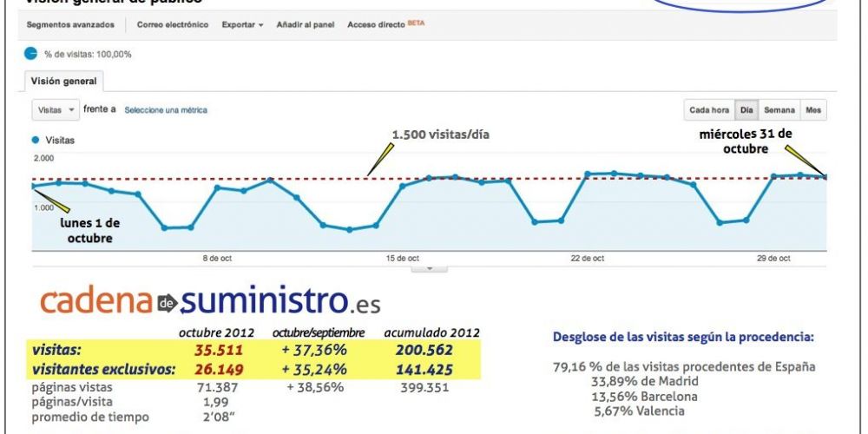Switch the chart to Mes view
The height and width of the screenshot is (434, 868).
point(812,110)
